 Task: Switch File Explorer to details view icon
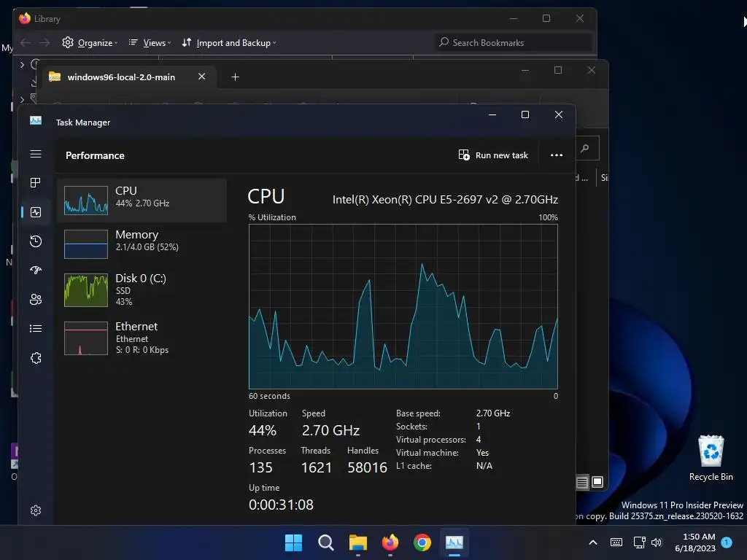[x=582, y=483]
